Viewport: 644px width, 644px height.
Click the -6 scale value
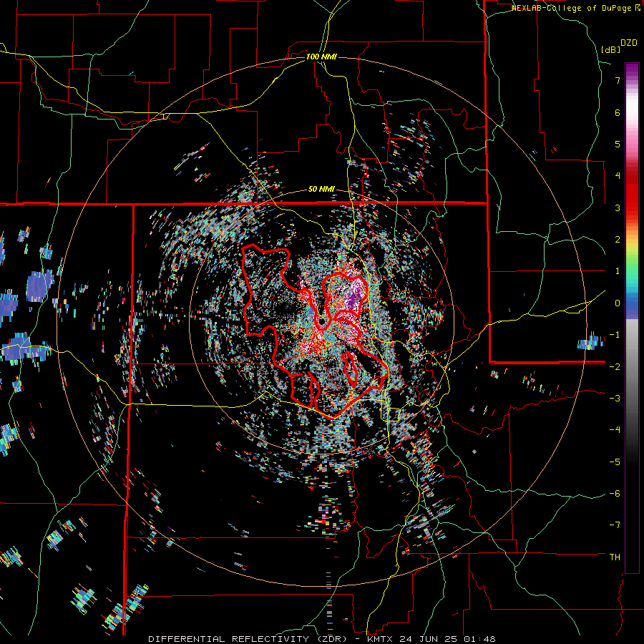tap(615, 493)
